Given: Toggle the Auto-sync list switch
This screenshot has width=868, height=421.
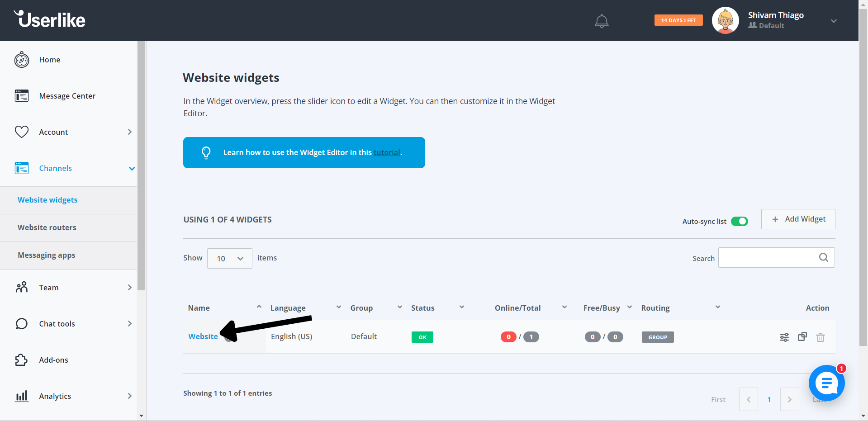Looking at the screenshot, I should click(740, 221).
